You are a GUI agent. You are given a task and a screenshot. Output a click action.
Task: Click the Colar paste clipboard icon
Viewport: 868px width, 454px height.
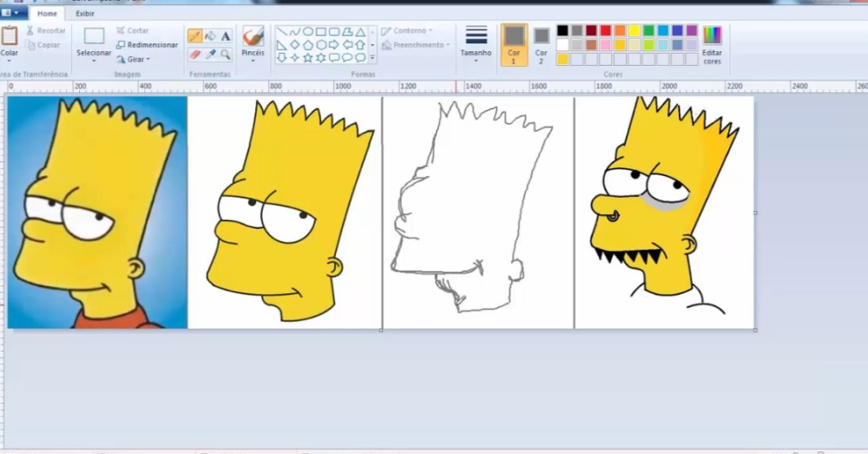pyautogui.click(x=9, y=36)
